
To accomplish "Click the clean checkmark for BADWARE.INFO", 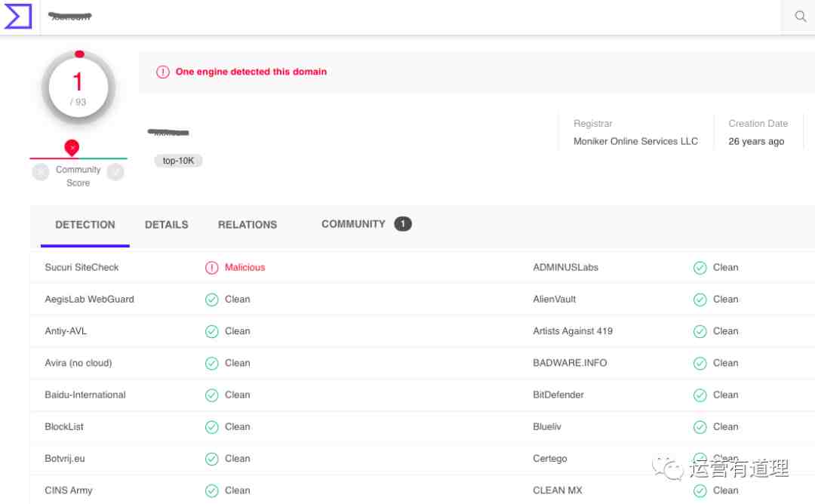I will (x=700, y=363).
